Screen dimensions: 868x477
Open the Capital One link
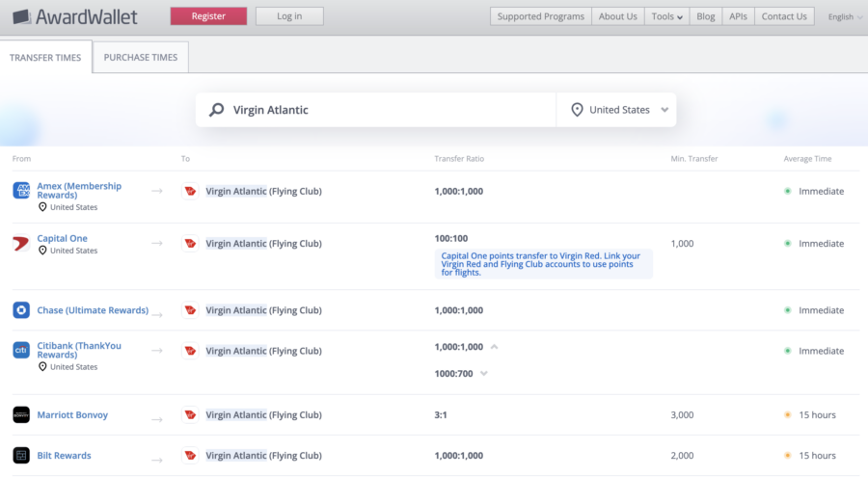(62, 238)
